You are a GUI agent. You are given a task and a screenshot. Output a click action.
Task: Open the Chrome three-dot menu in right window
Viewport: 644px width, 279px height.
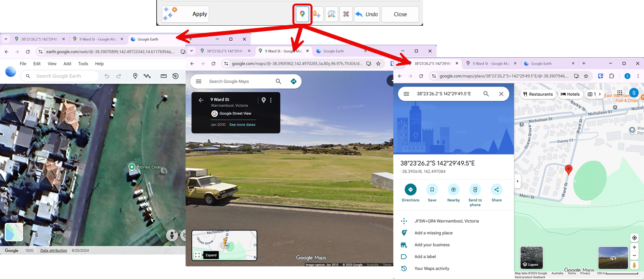coord(638,76)
